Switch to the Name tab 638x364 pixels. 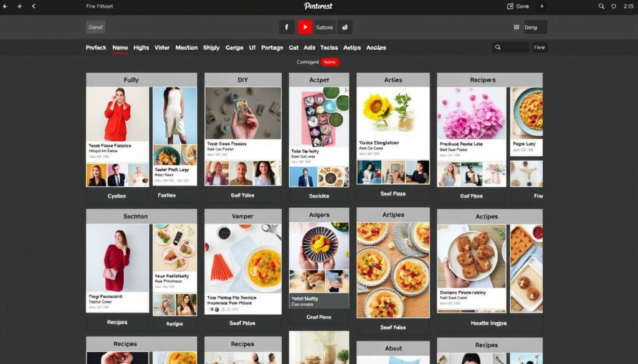pos(120,47)
